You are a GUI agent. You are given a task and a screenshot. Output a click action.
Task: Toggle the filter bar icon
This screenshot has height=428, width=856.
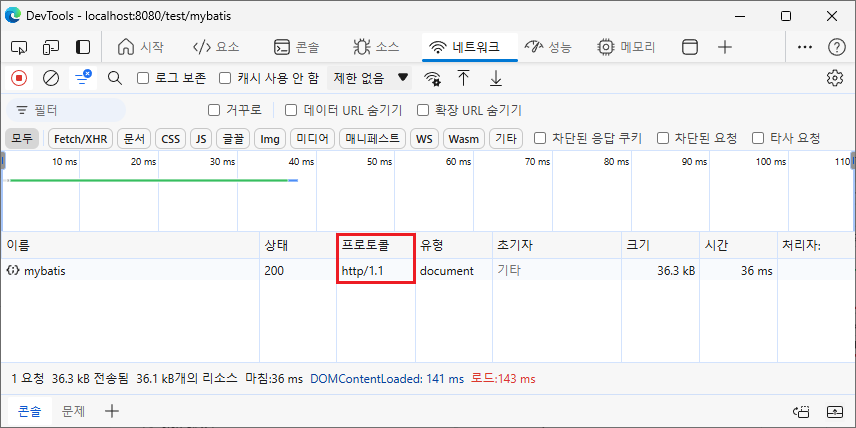pyautogui.click(x=82, y=78)
